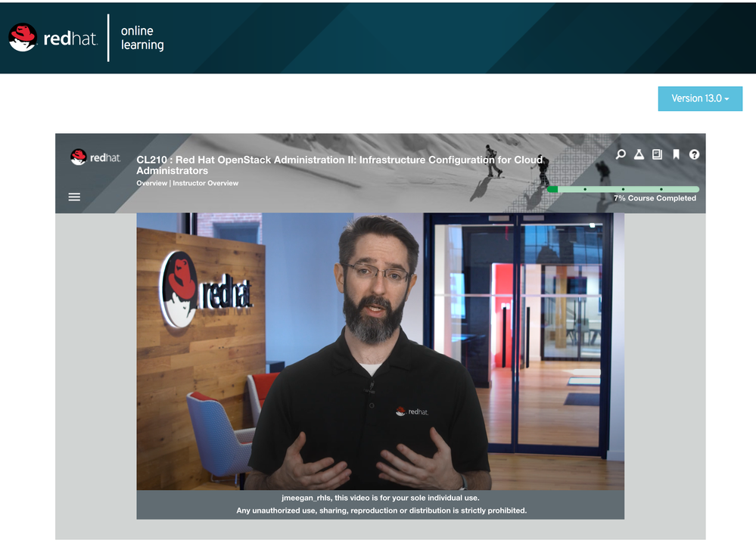Go to the Overview breadcrumb

pos(151,183)
